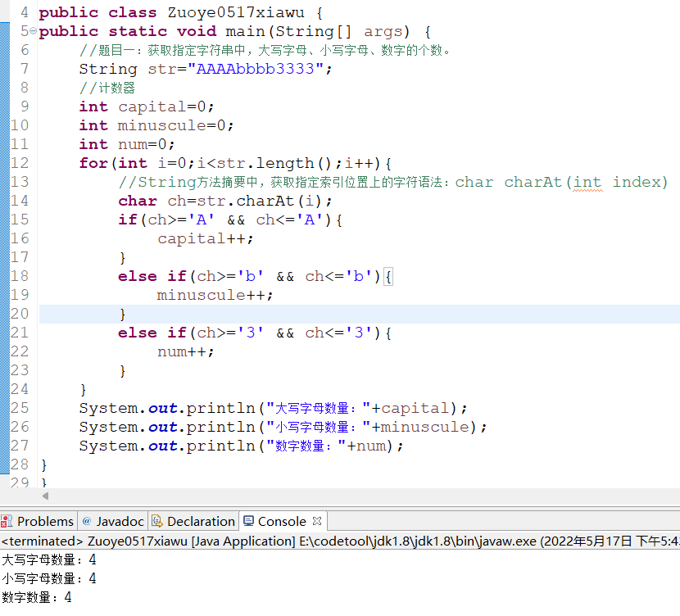The width and height of the screenshot is (680, 616).
Task: Click the +minuscule argument on line 26
Action: pyautogui.click(x=419, y=427)
